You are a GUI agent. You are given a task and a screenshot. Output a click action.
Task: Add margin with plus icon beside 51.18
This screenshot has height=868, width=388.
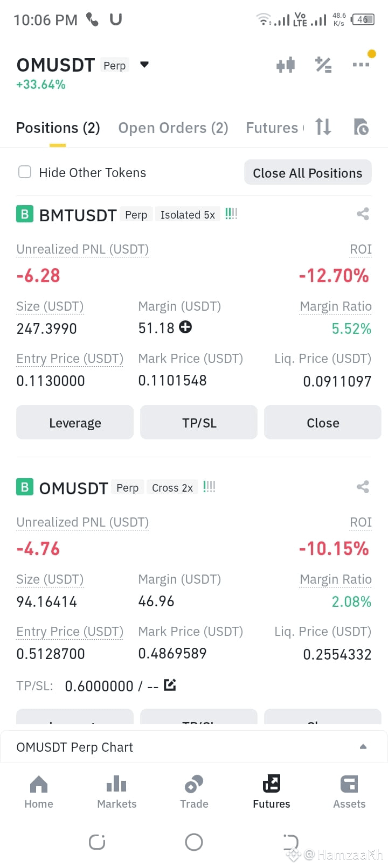185,327
